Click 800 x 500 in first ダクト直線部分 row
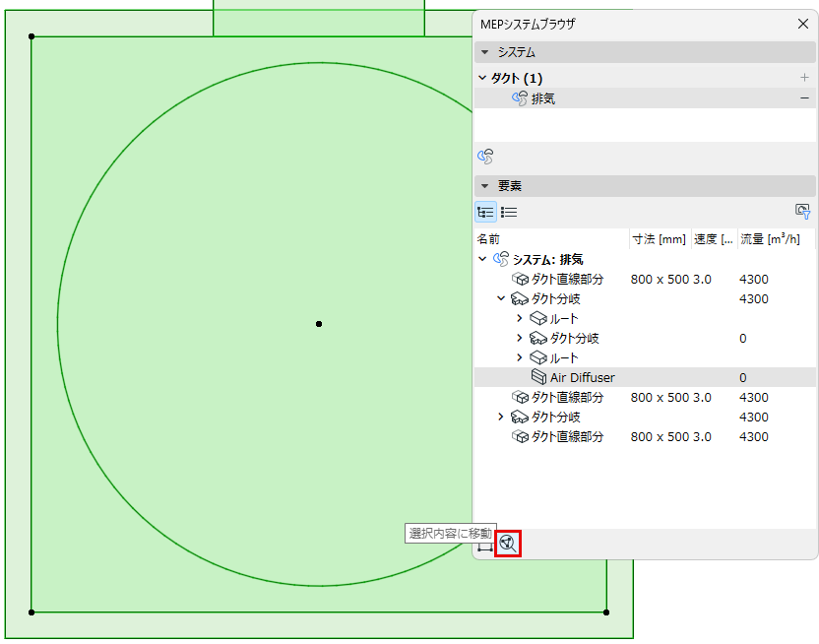 (660, 280)
